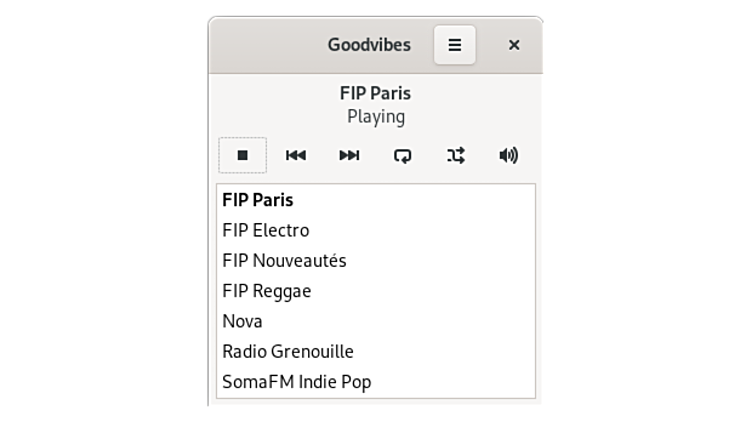Click the FIP Paris heading above the controls
The width and height of the screenshot is (752, 423).
point(375,93)
